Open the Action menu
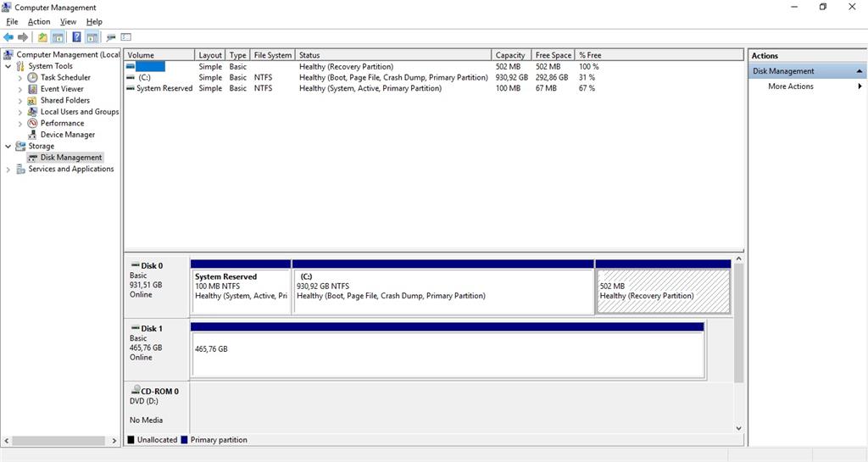 39,21
